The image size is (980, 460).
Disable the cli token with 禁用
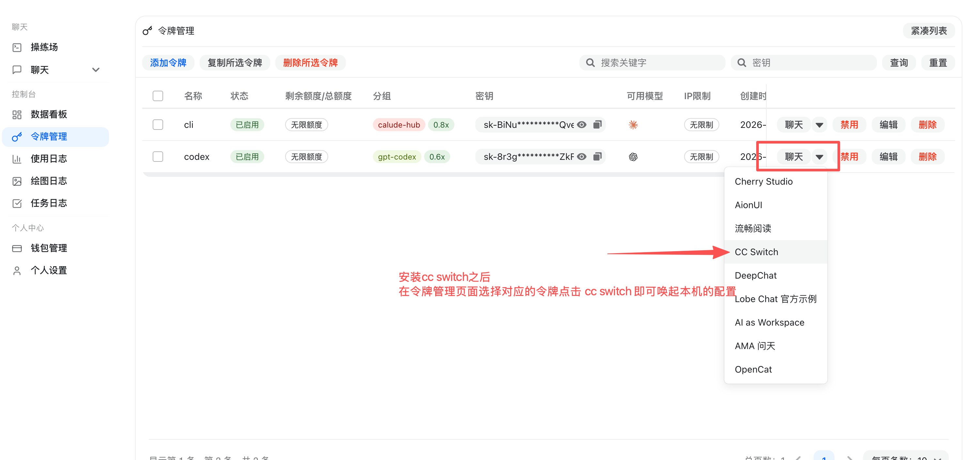tap(849, 125)
